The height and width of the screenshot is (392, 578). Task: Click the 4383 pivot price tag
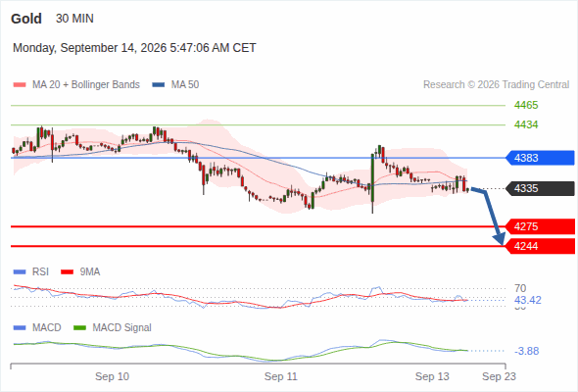(x=540, y=158)
